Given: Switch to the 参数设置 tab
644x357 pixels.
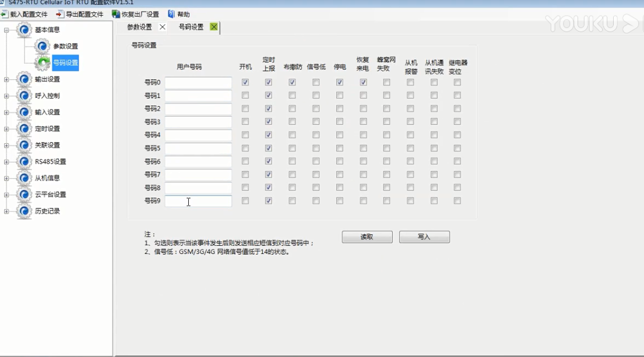Looking at the screenshot, I should 139,27.
